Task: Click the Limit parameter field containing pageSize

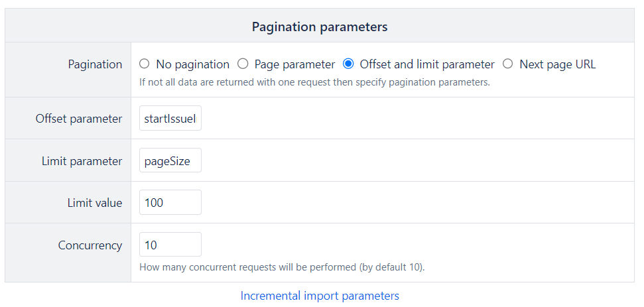Action: (x=170, y=161)
